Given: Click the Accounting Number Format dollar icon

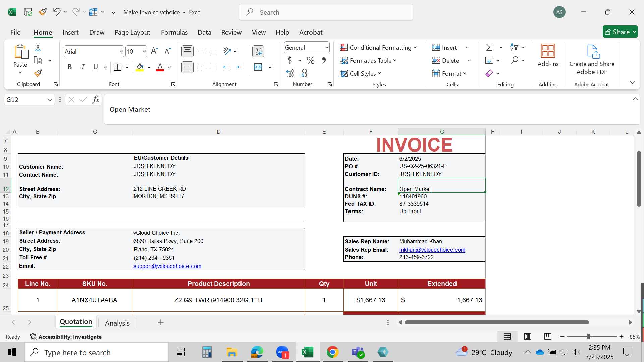Looking at the screenshot, I should click(290, 61).
